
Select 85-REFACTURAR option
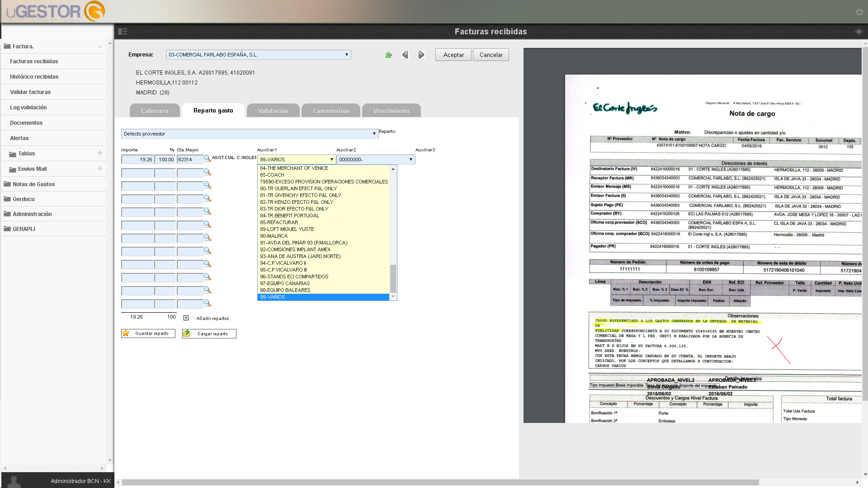[x=324, y=222]
